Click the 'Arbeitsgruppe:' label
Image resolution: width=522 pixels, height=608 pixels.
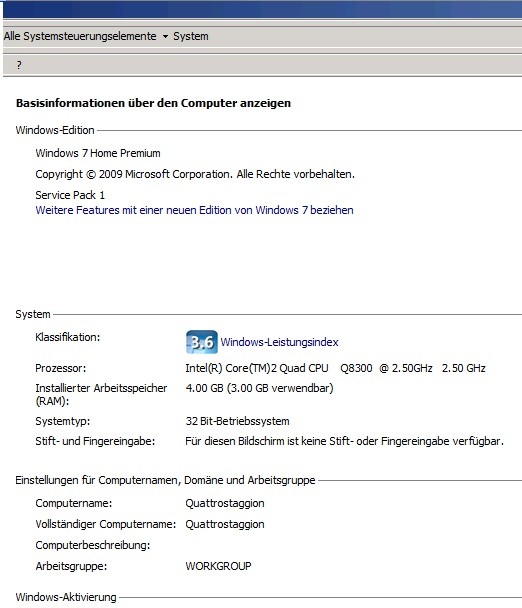[x=71, y=566]
